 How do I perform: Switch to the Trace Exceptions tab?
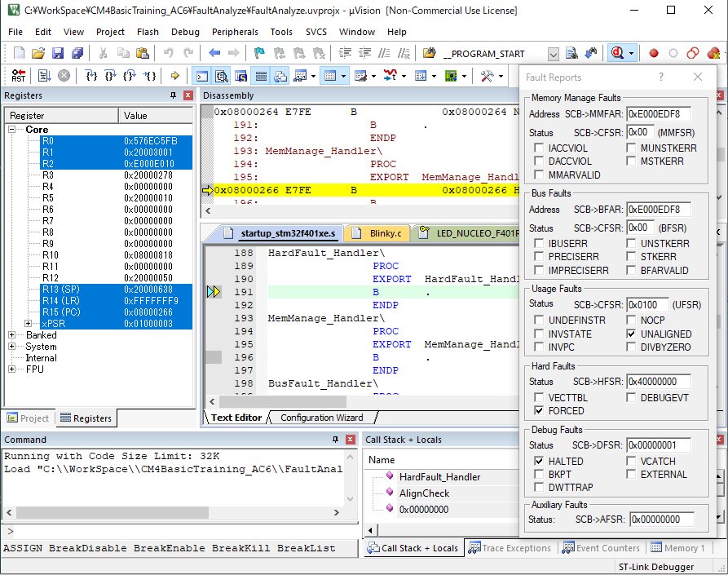510,548
